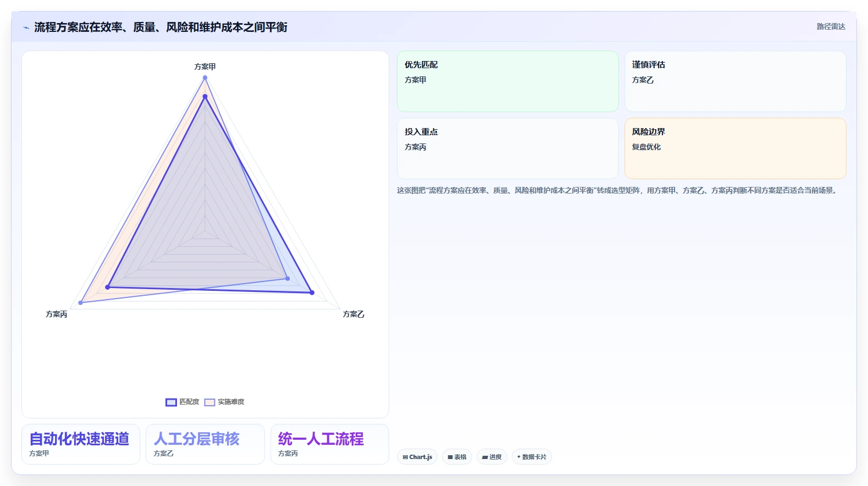Click the 表格 tag chip
Image resolution: width=868 pixels, height=486 pixels.
457,457
